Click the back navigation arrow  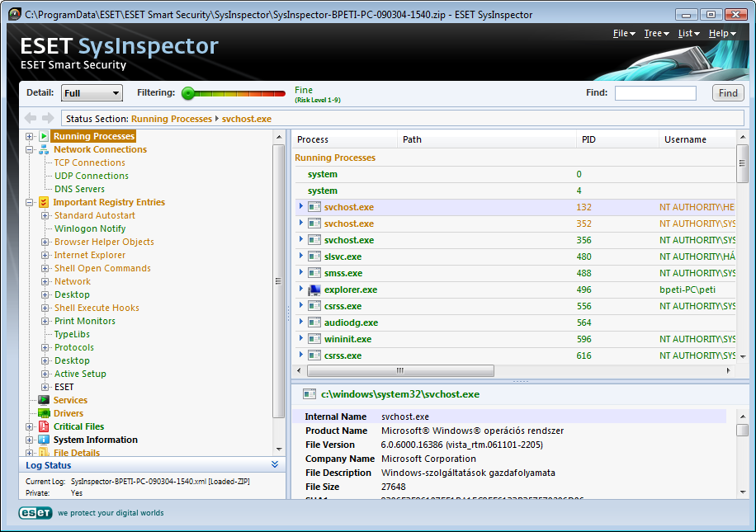pos(31,118)
